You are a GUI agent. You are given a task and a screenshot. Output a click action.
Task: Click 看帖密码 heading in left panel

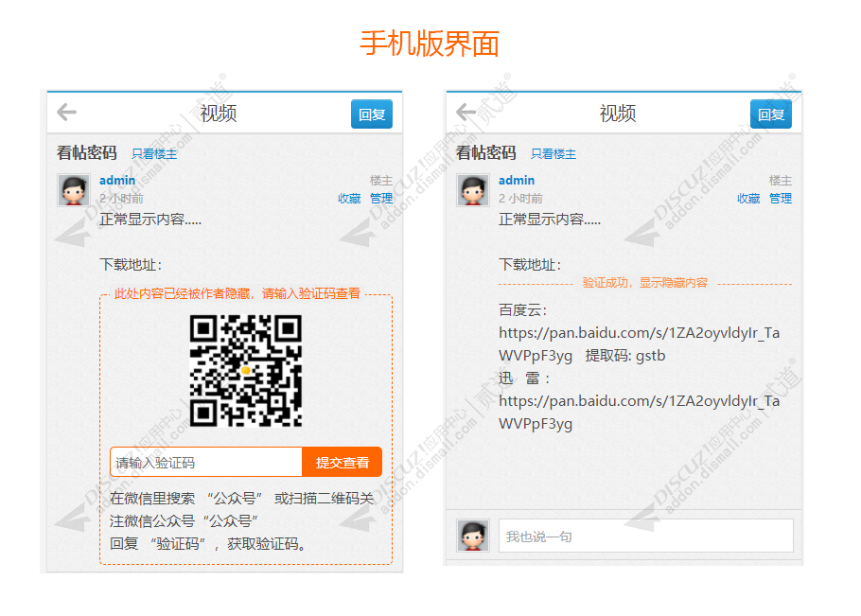coord(87,152)
